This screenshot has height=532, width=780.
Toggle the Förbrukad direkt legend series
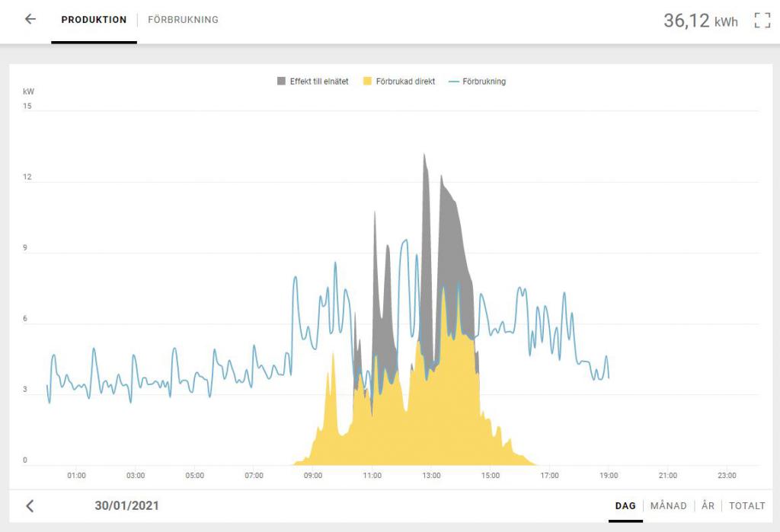coord(399,81)
